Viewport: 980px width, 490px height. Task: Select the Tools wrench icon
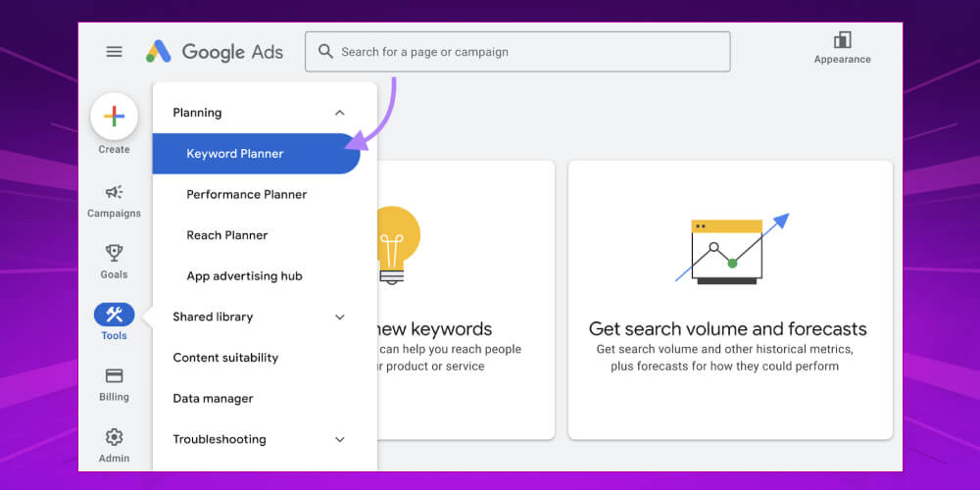[x=114, y=315]
